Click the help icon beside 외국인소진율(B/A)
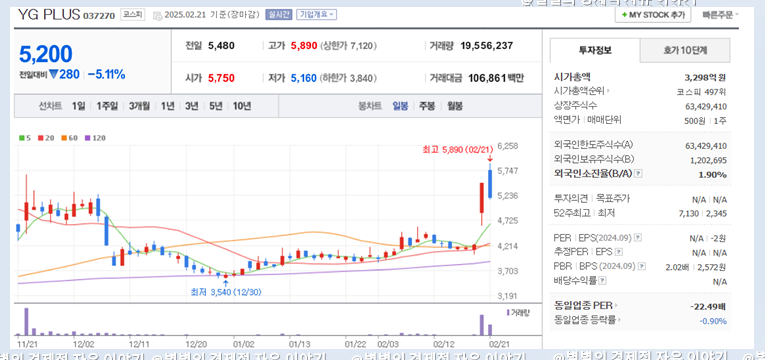765x360 pixels. 638,174
